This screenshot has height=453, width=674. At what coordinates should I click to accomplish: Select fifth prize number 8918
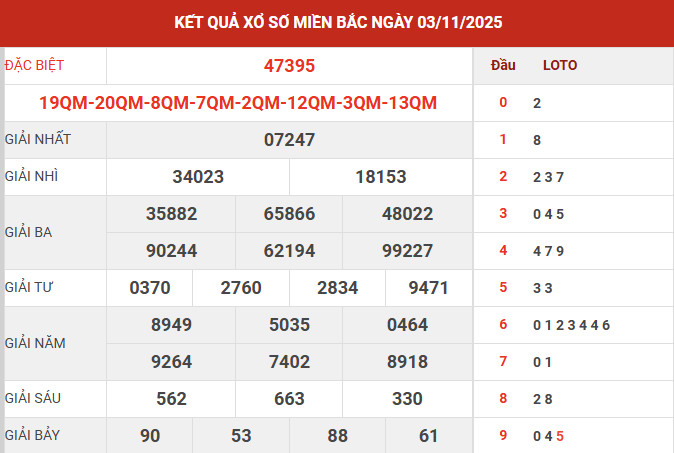407,362
